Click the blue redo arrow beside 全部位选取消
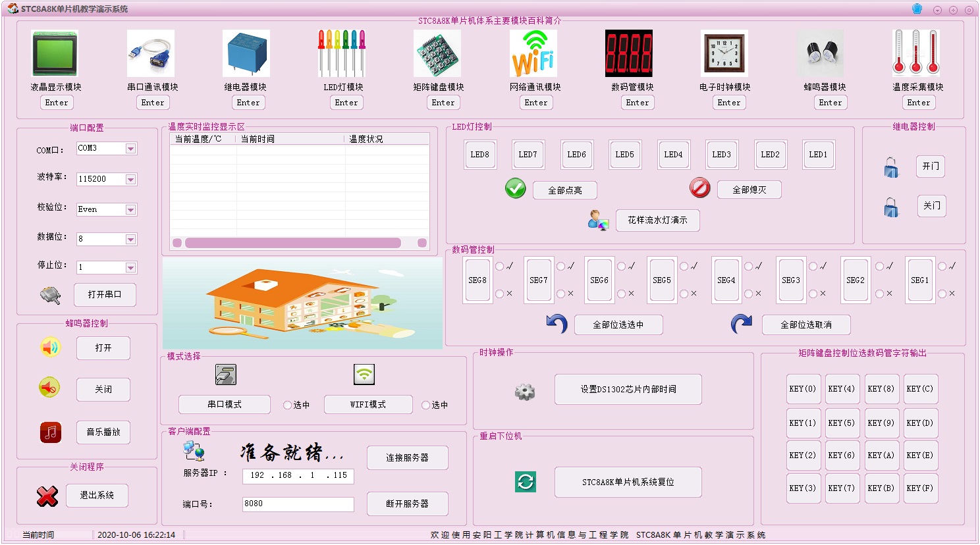This screenshot has width=980, height=545. (x=742, y=323)
